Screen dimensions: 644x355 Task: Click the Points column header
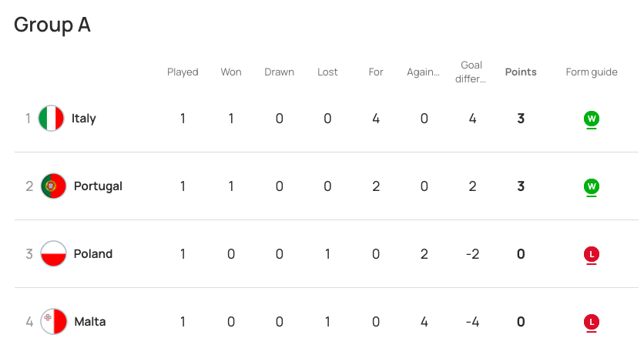[x=521, y=72]
